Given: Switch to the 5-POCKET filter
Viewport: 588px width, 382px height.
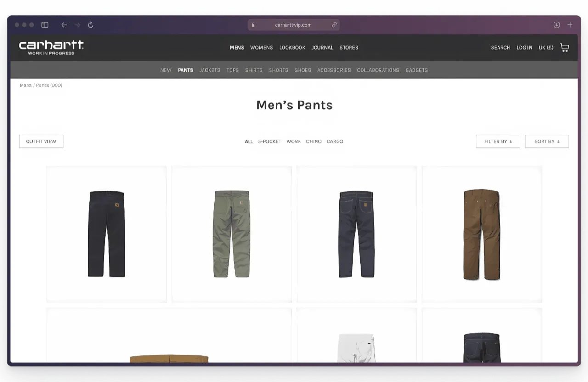Looking at the screenshot, I should click(x=270, y=141).
